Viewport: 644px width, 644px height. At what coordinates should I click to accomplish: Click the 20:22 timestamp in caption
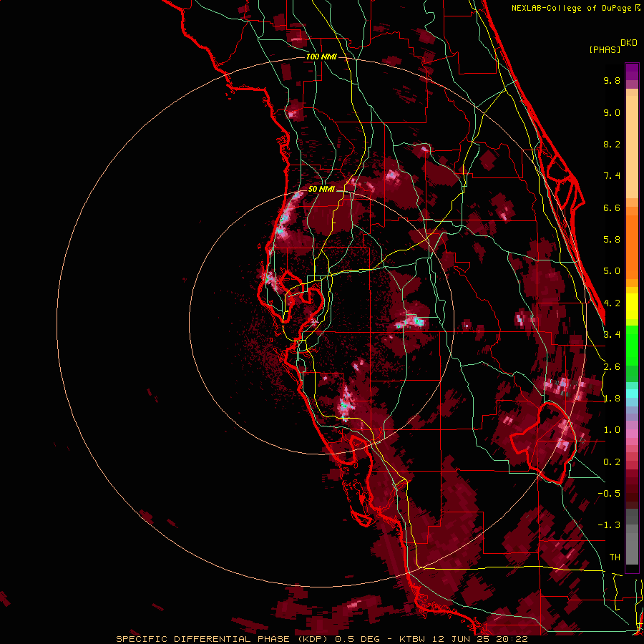point(513,639)
